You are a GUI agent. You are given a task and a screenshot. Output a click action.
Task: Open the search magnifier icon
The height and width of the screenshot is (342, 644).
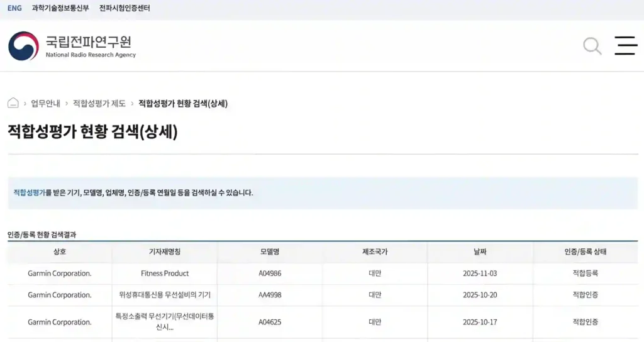coord(592,46)
